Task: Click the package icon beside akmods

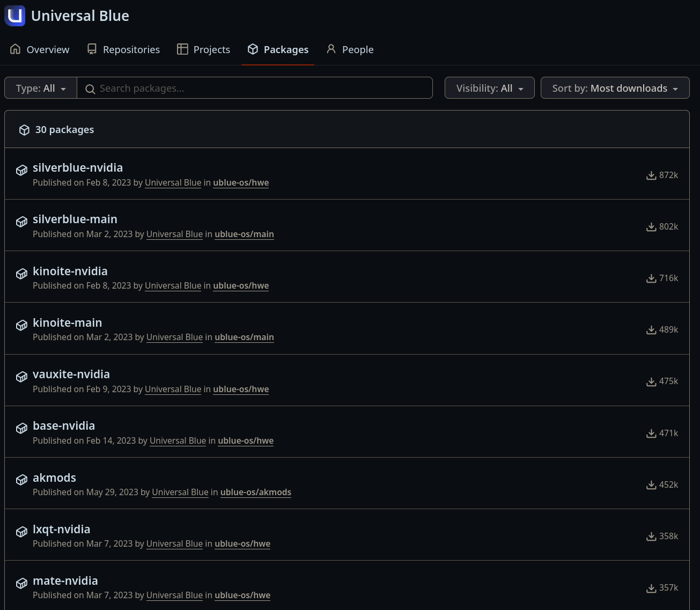Action: [x=21, y=480]
